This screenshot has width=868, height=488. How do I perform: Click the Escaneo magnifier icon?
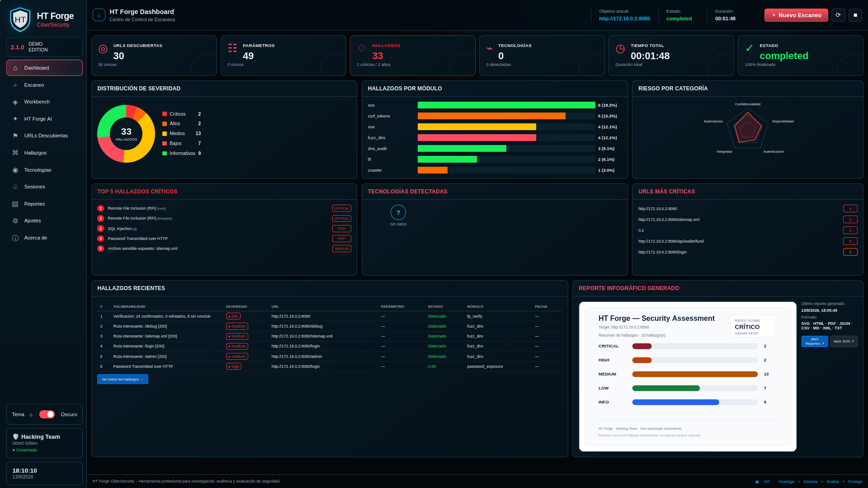(15, 85)
